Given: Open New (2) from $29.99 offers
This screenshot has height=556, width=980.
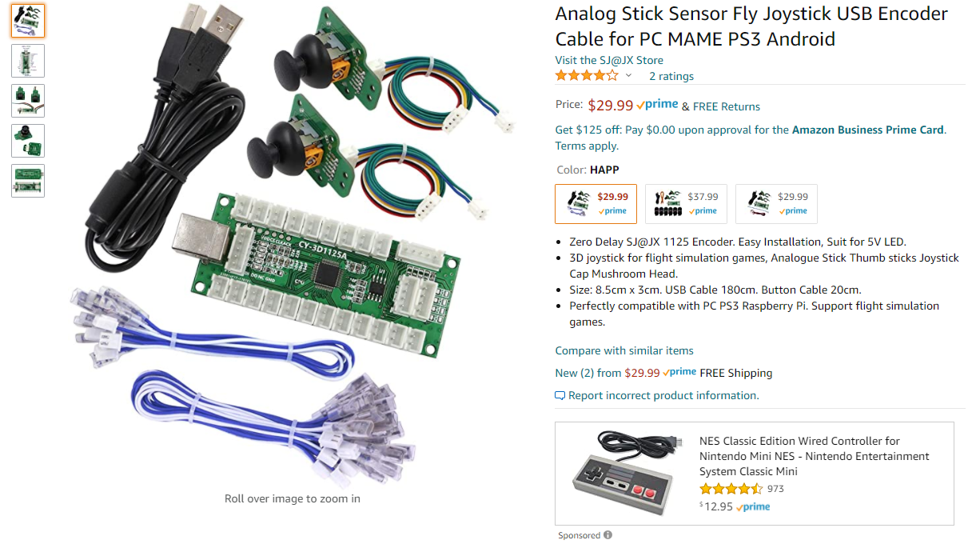Looking at the screenshot, I should coord(608,373).
